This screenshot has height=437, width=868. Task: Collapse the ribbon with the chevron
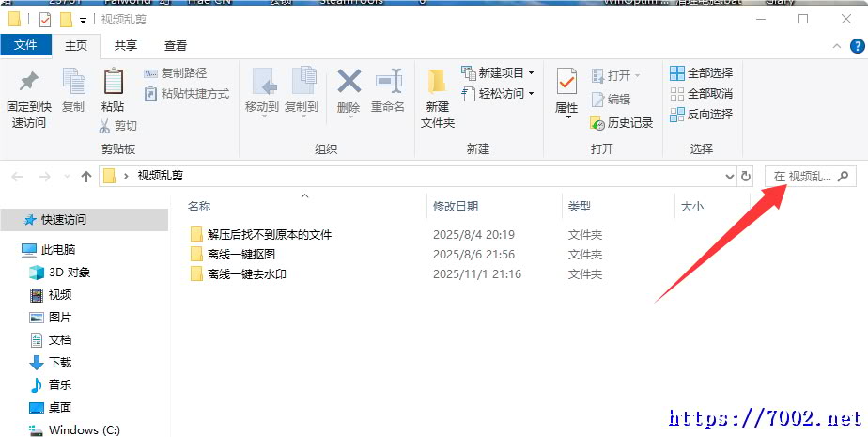837,47
